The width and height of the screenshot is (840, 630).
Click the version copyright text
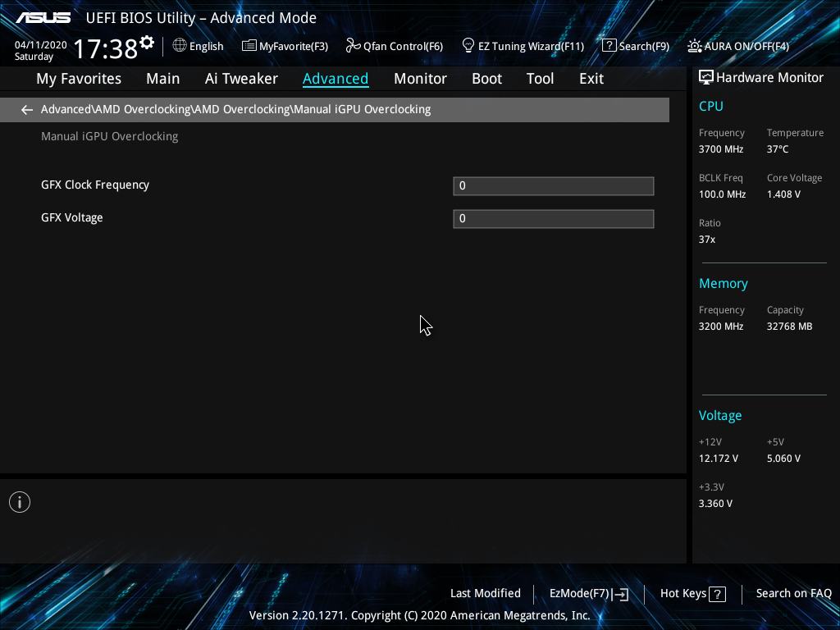[x=419, y=615]
